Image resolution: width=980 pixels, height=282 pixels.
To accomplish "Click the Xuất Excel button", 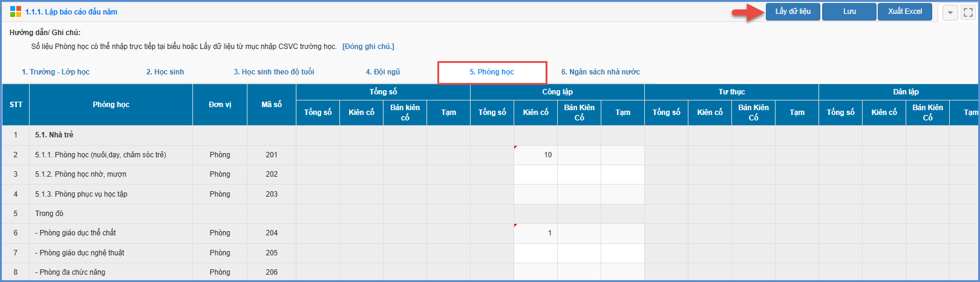I will (x=905, y=11).
